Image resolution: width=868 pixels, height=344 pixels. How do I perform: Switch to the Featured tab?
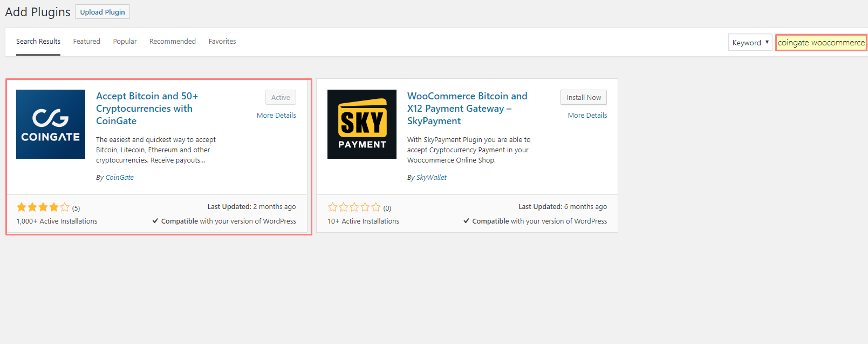click(87, 42)
